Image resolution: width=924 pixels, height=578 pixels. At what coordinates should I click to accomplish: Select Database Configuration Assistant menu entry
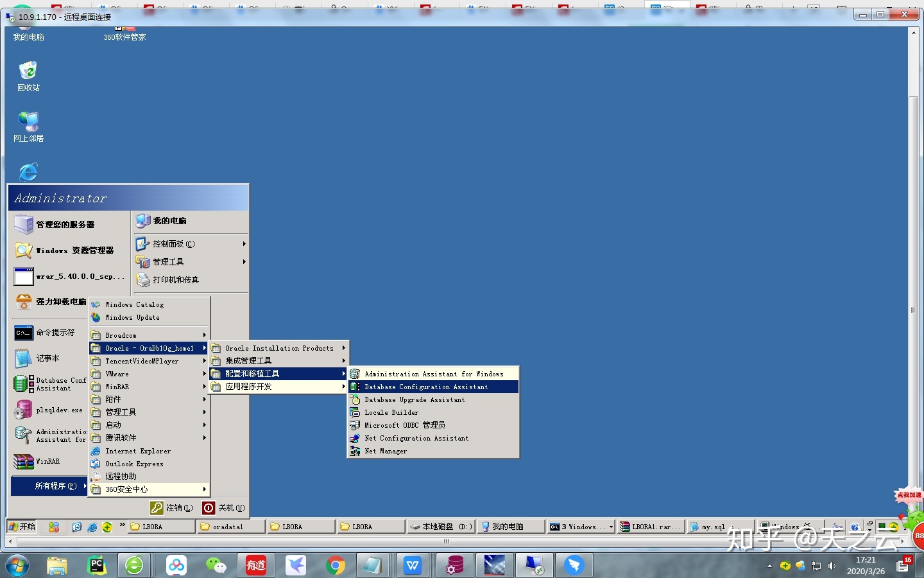point(426,387)
